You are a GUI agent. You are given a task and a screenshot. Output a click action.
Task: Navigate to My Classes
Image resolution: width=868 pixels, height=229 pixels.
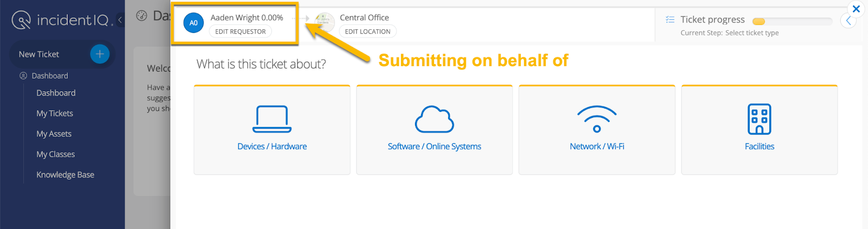55,155
